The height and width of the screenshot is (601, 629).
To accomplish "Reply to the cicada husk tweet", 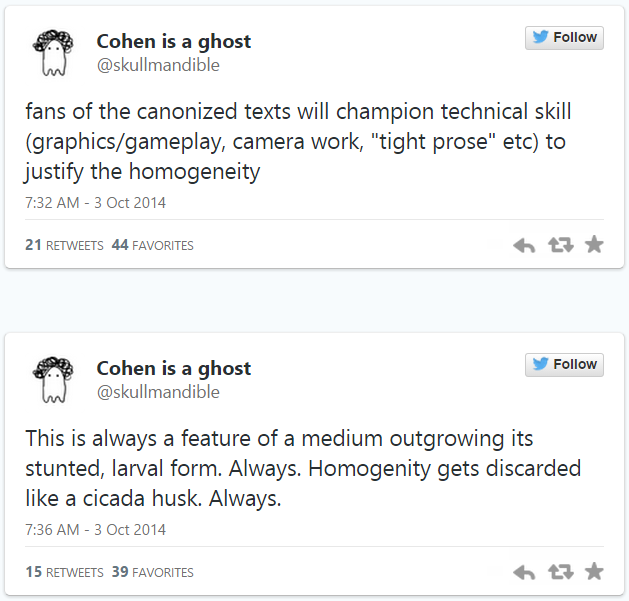I will click(524, 572).
